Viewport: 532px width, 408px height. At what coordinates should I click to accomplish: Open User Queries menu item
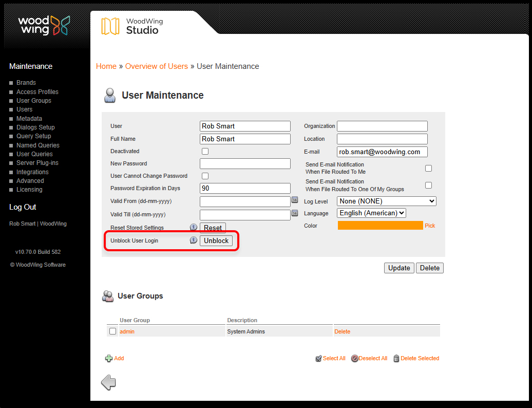pyautogui.click(x=34, y=154)
